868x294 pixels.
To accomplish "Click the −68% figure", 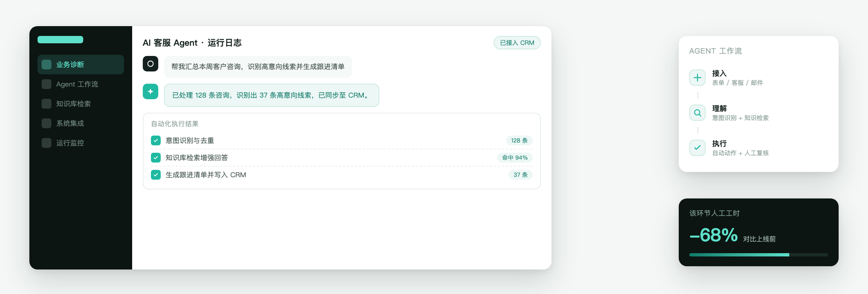I will (x=713, y=235).
